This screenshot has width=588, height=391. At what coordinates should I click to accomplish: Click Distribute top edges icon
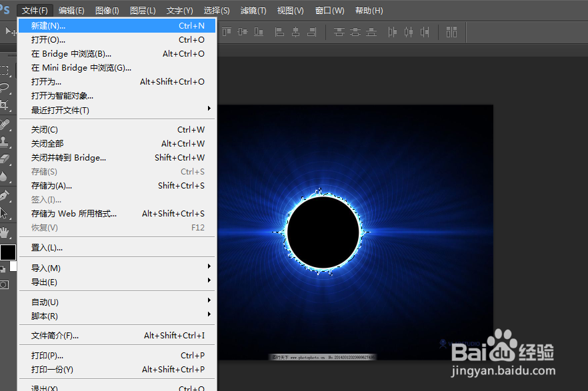(x=339, y=32)
